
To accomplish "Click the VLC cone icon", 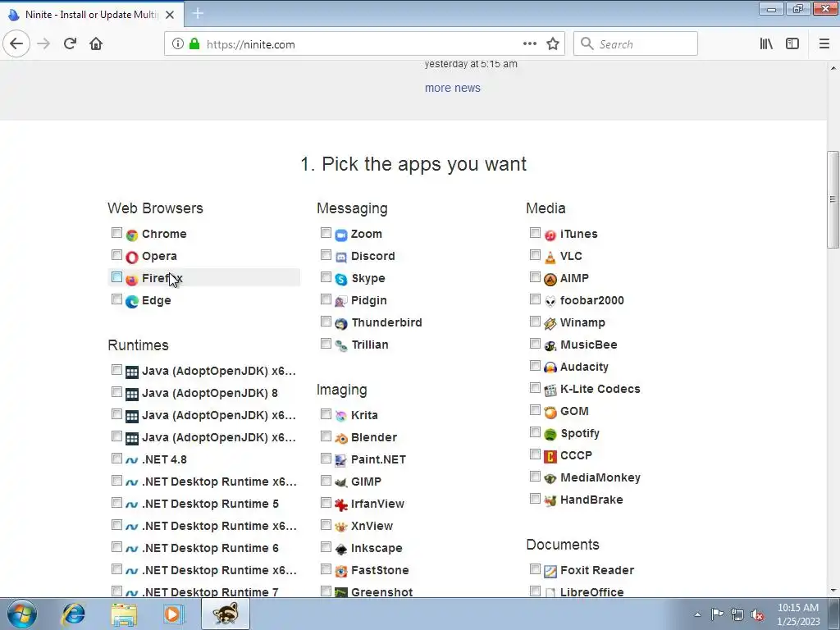I will click(550, 257).
